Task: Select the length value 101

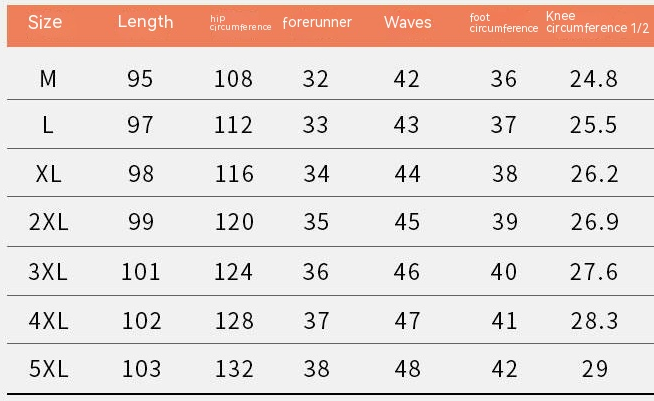Action: (x=141, y=271)
